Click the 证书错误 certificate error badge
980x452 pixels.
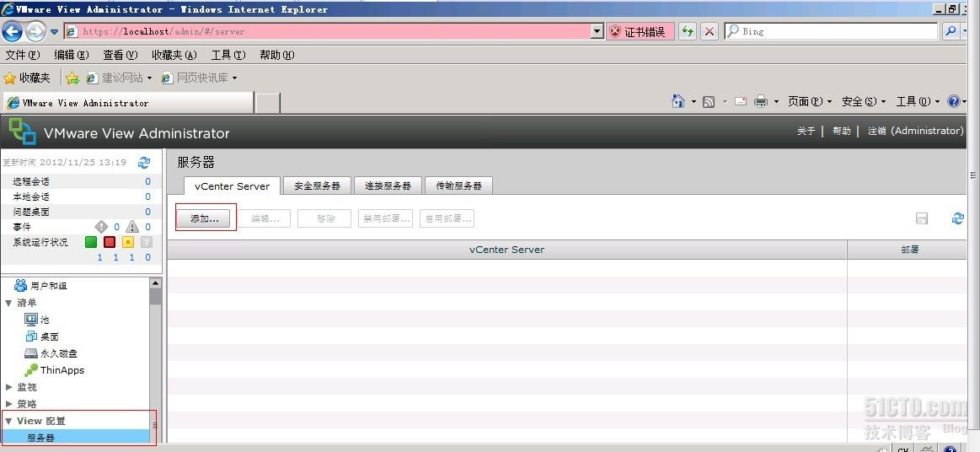tap(640, 31)
